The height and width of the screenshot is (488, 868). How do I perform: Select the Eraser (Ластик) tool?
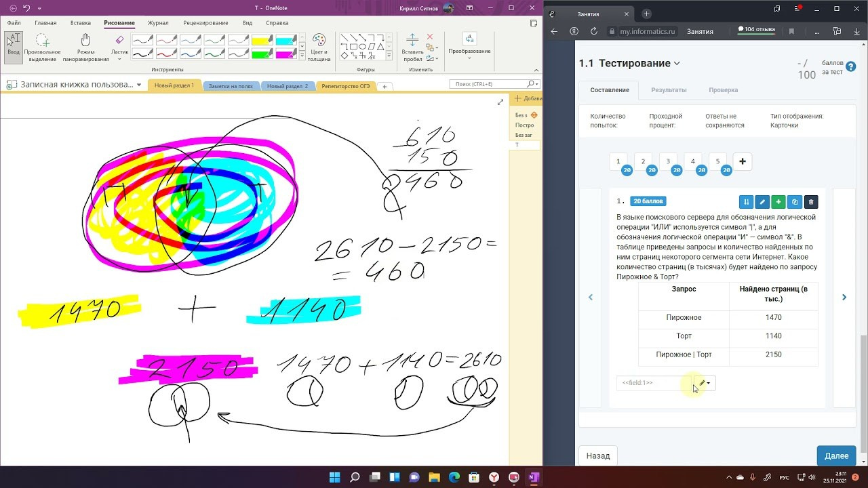119,45
